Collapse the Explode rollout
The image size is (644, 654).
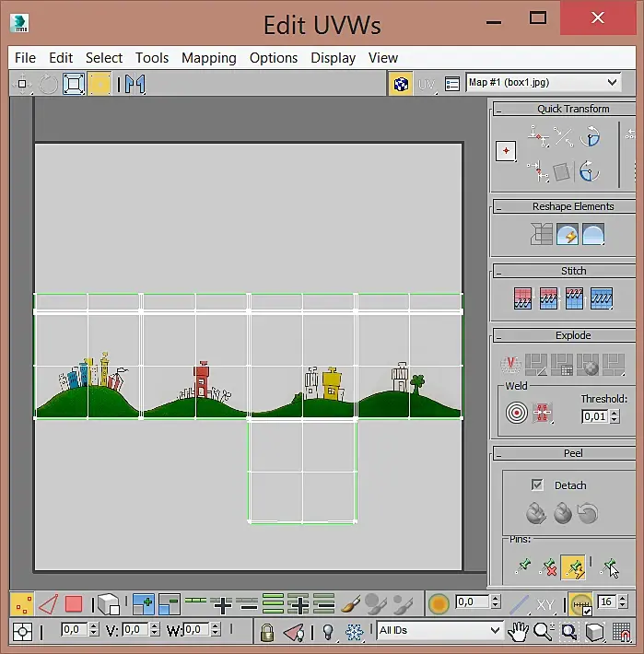pyautogui.click(x=565, y=335)
